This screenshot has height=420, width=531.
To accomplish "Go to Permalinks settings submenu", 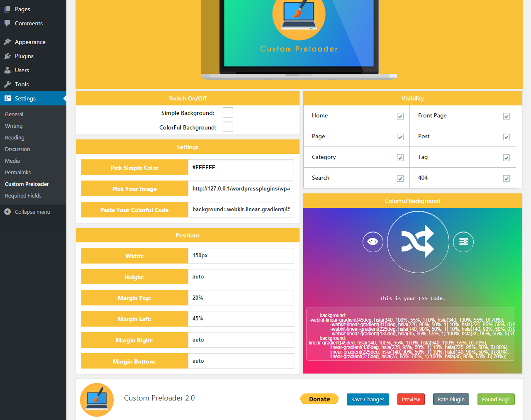I will pos(18,172).
